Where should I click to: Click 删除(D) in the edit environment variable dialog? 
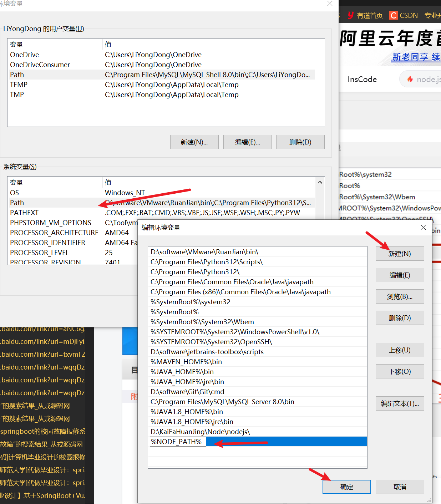click(x=400, y=318)
